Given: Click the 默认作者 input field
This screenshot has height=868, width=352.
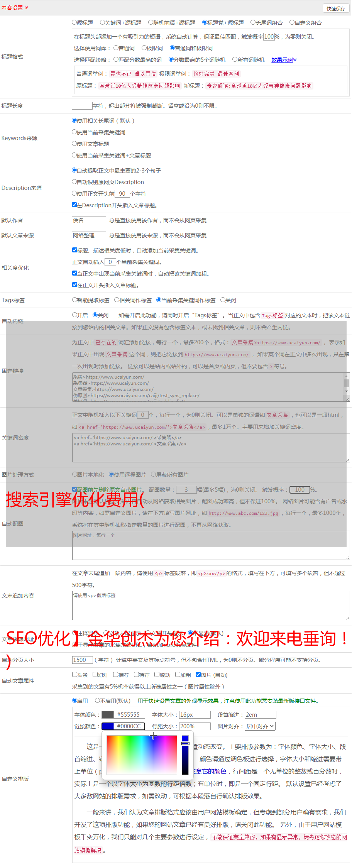Looking at the screenshot, I should pyautogui.click(x=89, y=220).
